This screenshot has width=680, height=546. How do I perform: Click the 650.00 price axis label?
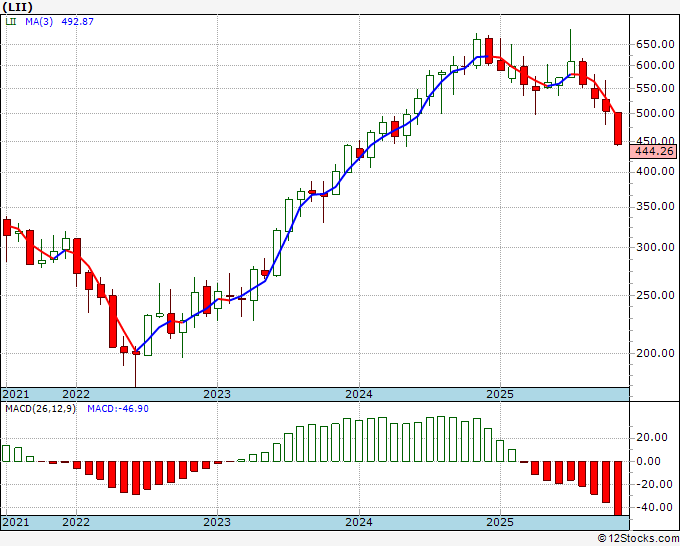(x=655, y=44)
